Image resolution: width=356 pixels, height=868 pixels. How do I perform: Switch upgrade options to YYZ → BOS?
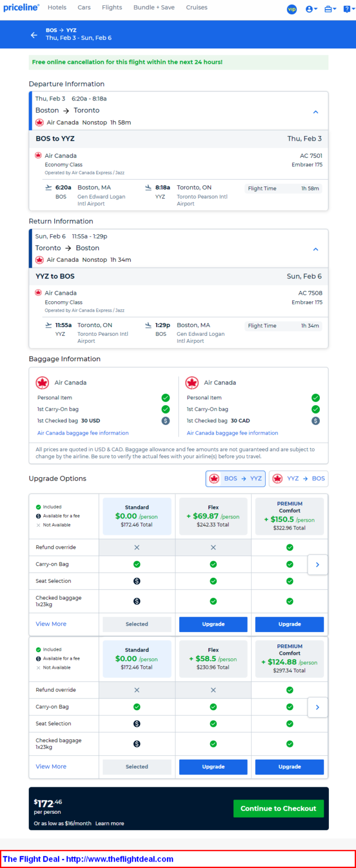pyautogui.click(x=299, y=479)
